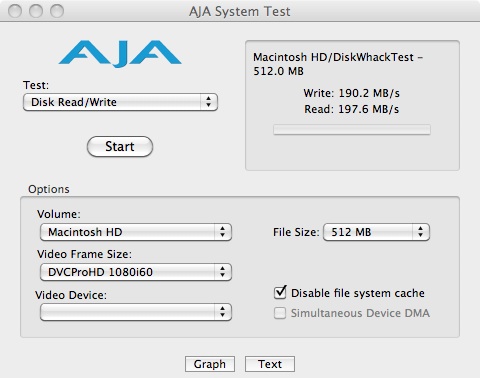Click the Disk Read/Write stepper arrows

[x=209, y=102]
